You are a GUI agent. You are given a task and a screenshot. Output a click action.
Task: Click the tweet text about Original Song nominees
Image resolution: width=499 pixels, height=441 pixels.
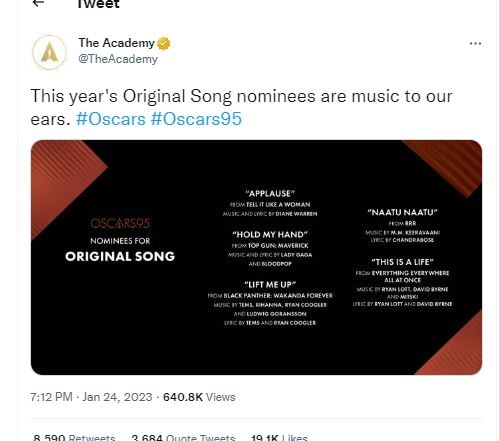click(241, 107)
